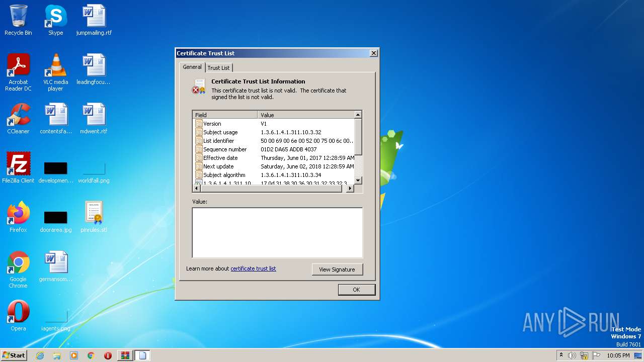
Task: Show hidden tray icons arrow
Action: 561,355
